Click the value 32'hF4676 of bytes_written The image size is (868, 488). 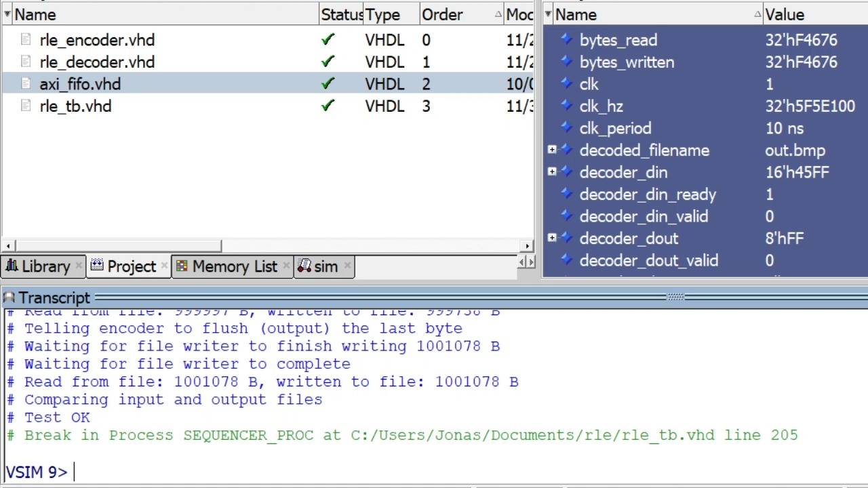click(x=801, y=62)
